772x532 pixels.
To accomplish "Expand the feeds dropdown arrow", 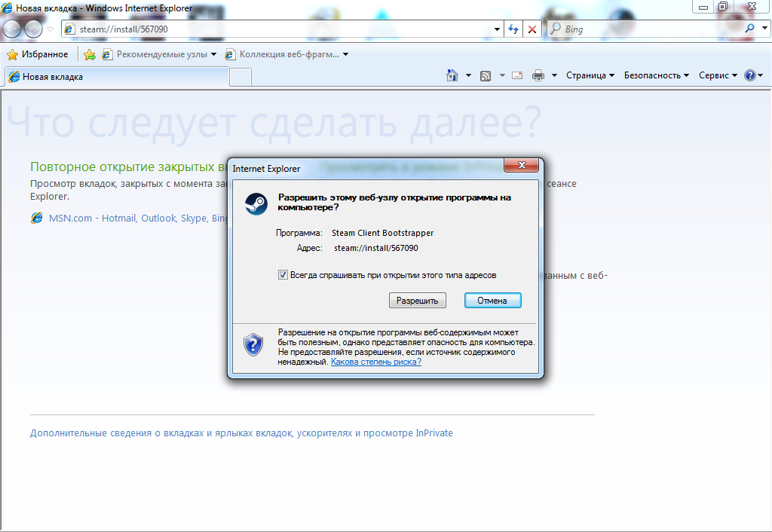I will click(502, 75).
